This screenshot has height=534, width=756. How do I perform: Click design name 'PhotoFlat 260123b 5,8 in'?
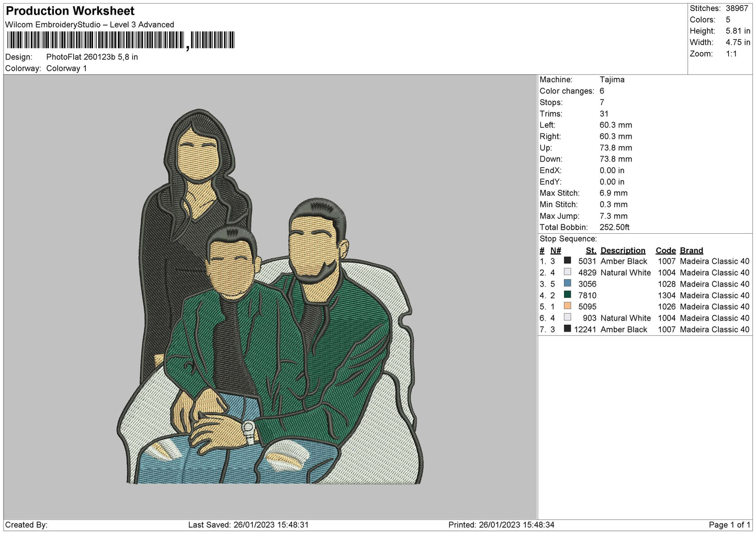point(92,57)
